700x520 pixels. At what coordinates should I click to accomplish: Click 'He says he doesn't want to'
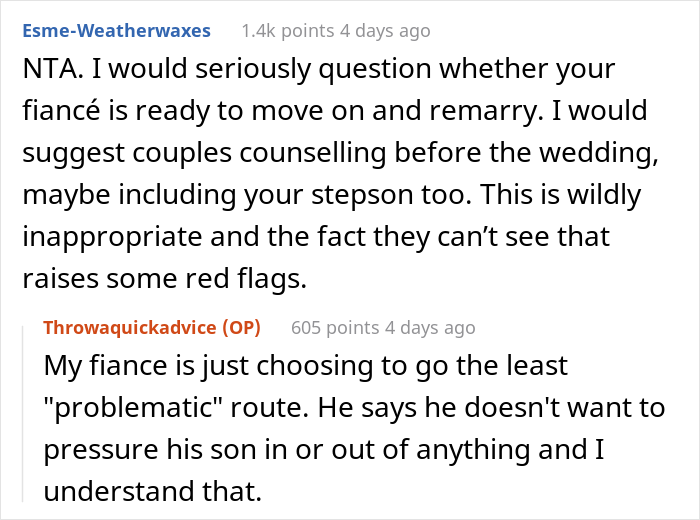pos(492,408)
